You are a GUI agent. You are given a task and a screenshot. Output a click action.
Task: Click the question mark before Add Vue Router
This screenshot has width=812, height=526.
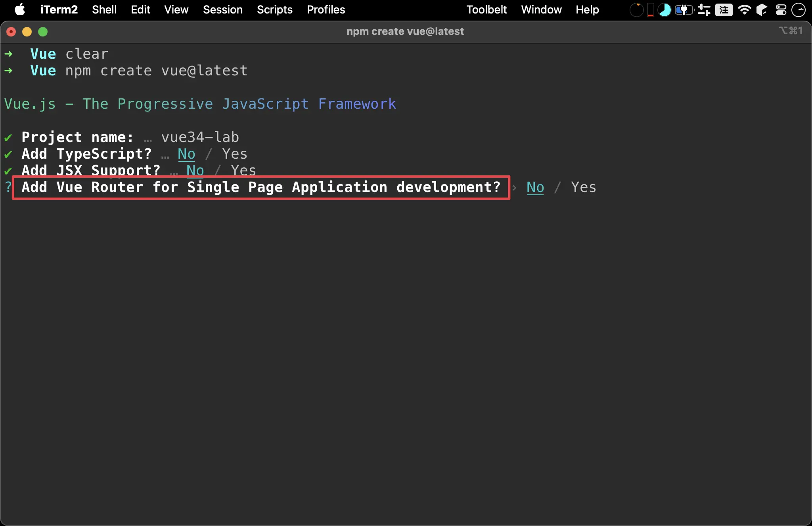8,187
